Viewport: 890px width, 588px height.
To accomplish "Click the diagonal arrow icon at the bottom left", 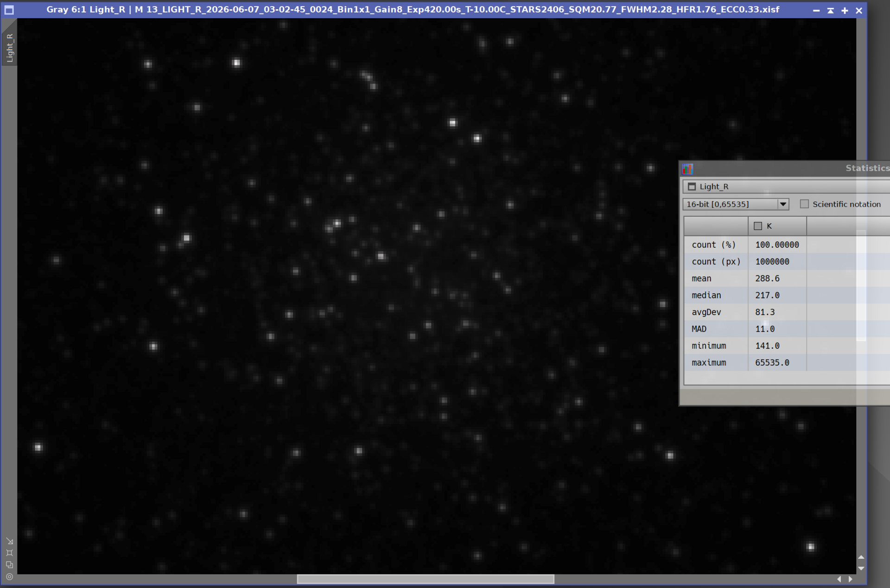I will (9, 541).
